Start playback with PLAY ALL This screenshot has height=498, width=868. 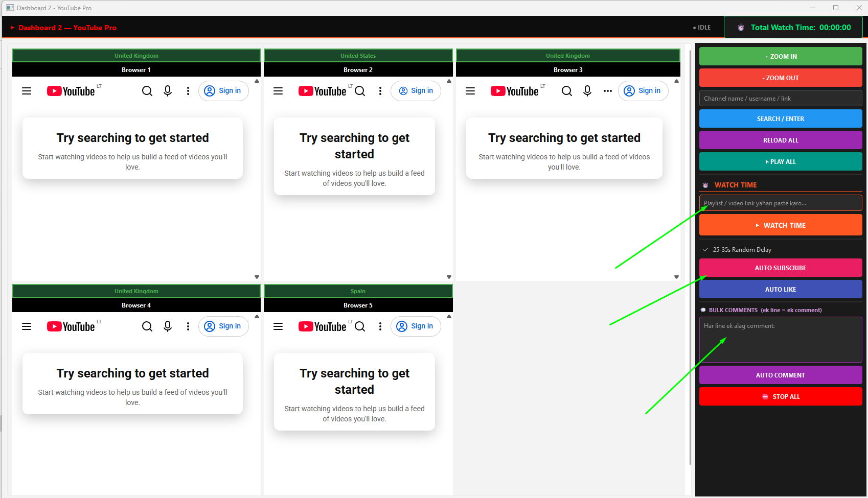[x=781, y=161]
